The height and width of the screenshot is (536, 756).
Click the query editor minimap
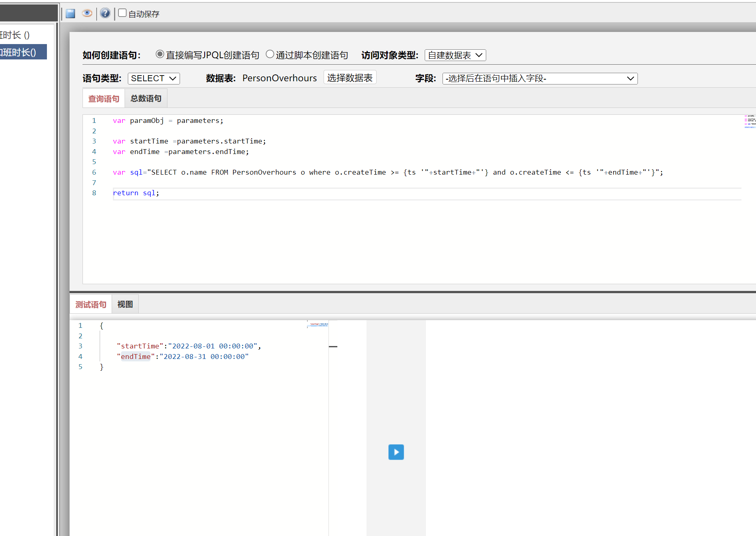[x=750, y=122]
